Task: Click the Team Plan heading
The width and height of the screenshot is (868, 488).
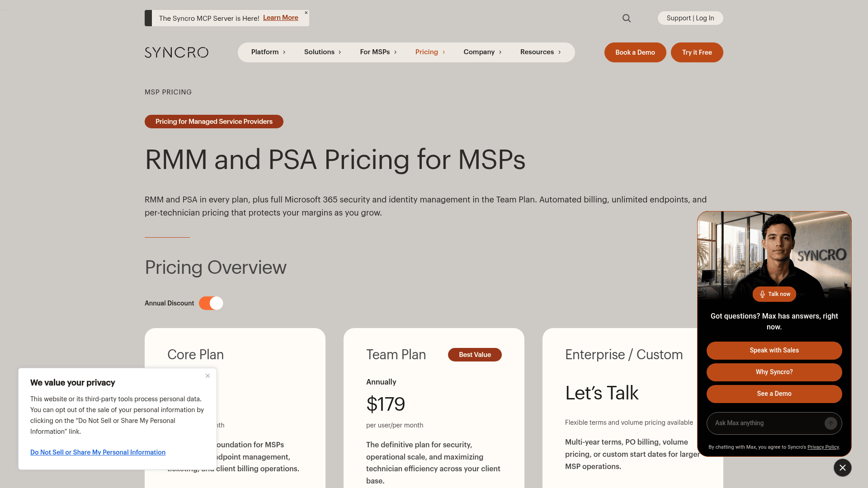Action: pyautogui.click(x=396, y=355)
